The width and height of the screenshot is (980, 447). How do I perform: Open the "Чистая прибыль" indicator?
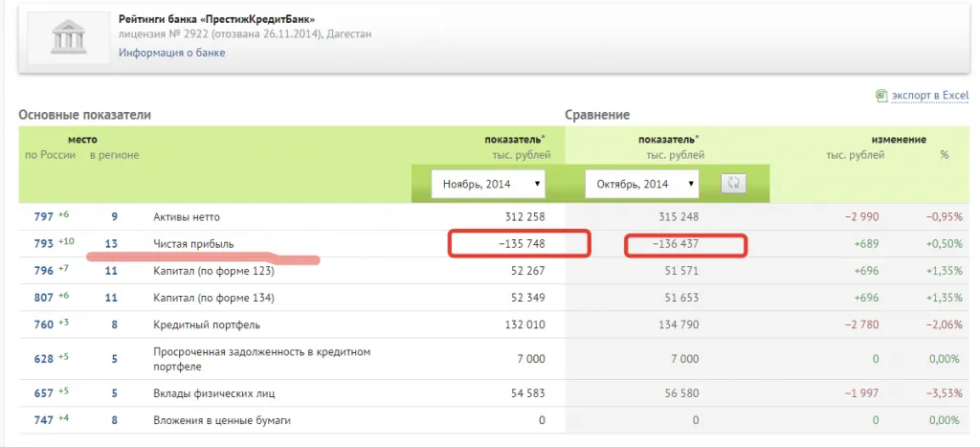[x=193, y=244]
